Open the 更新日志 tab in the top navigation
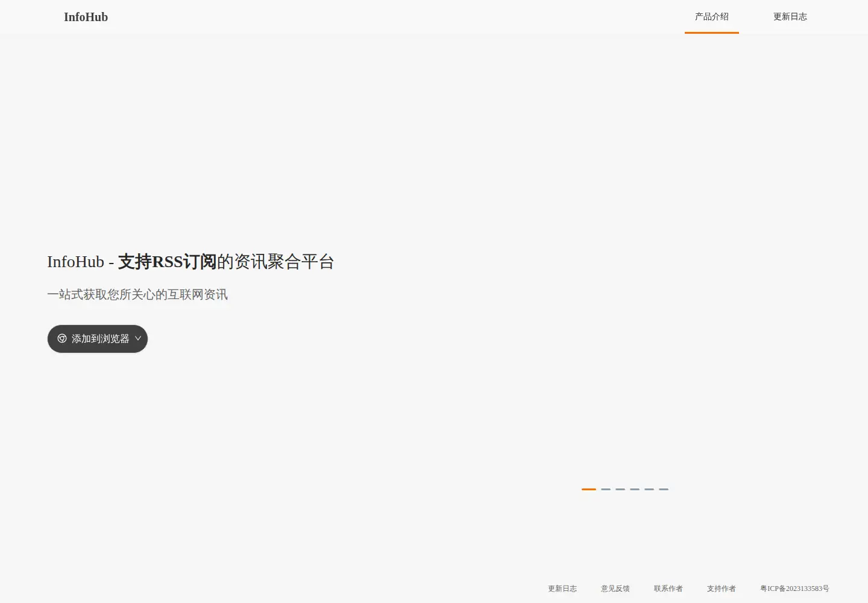Image resolution: width=868 pixels, height=603 pixels. point(790,17)
